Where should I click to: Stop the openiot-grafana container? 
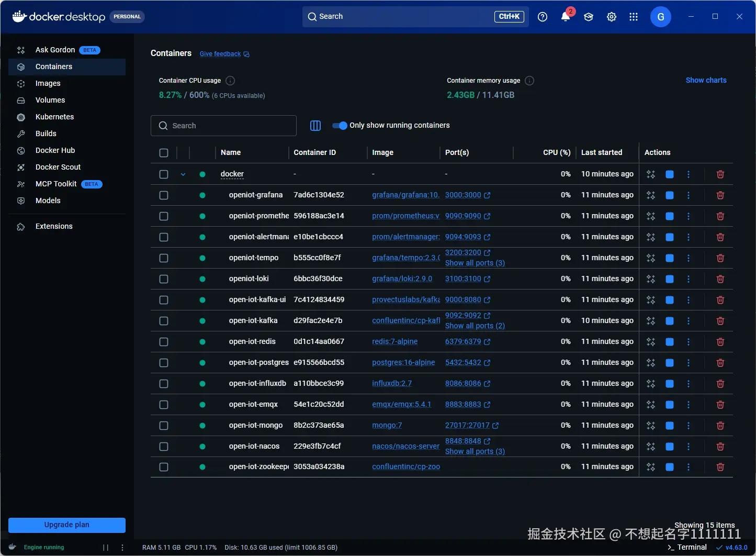tap(670, 195)
